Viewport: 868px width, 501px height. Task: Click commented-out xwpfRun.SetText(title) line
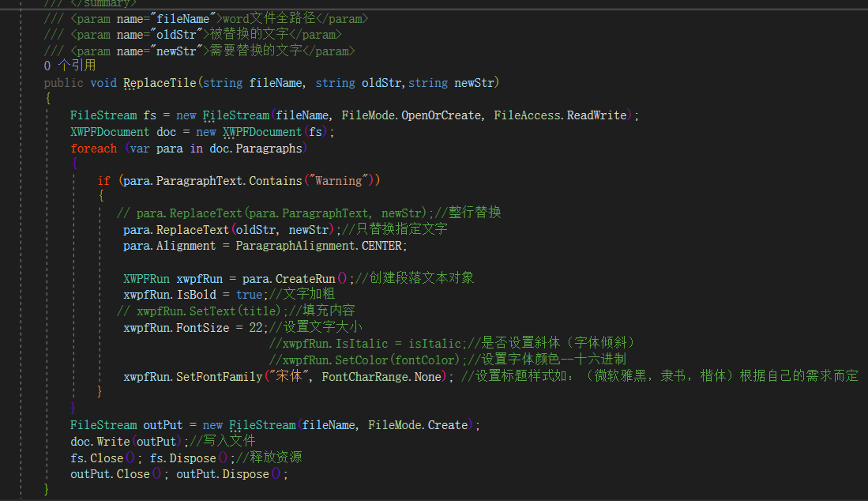[x=236, y=311]
